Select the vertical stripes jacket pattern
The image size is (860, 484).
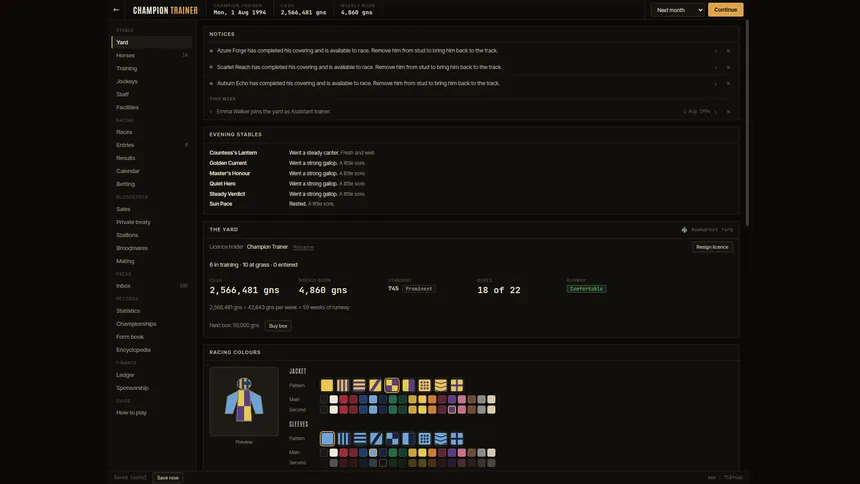tap(343, 385)
